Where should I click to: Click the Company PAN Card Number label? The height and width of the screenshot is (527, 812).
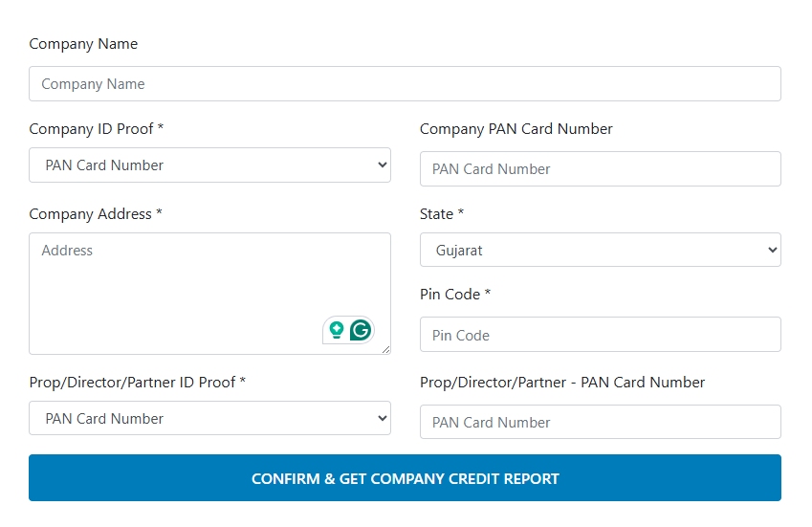[x=516, y=129]
